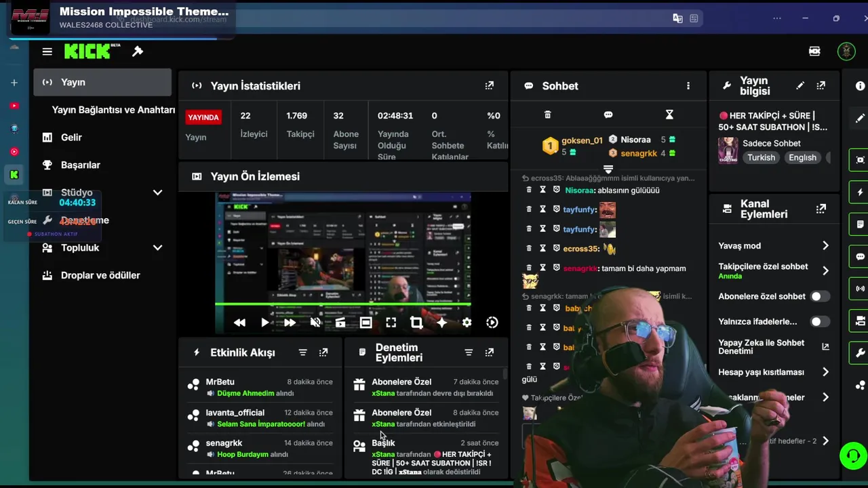Click the sparkle icon in the preview player
This screenshot has width=868, height=488.
[x=441, y=323]
